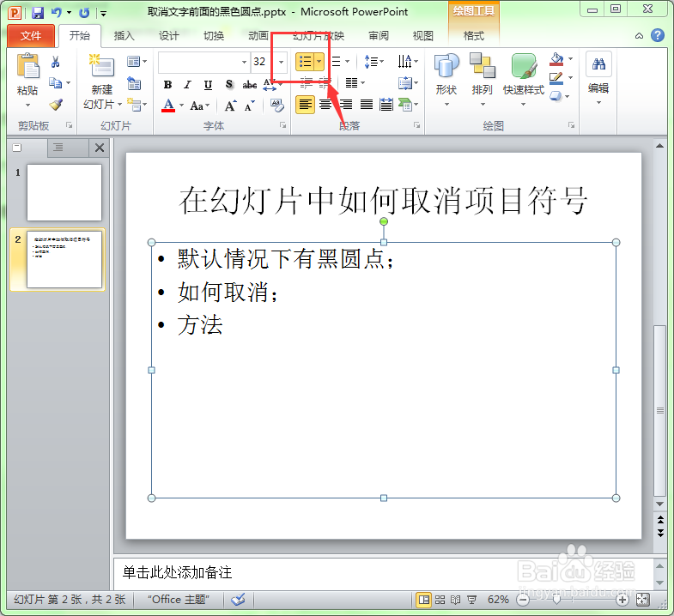
Task: Switch to the Insert tab
Action: coord(124,36)
